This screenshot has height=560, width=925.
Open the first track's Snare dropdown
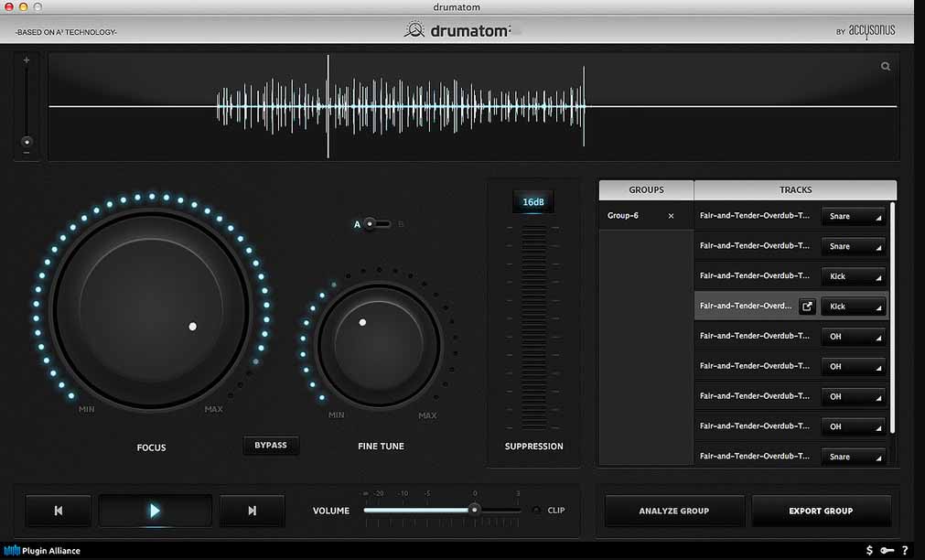tap(853, 217)
